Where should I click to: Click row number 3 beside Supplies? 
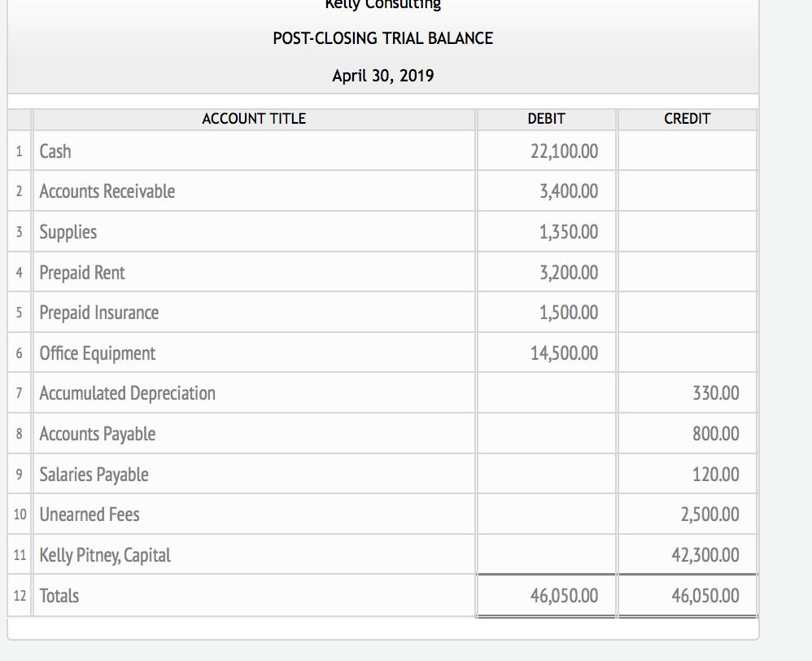click(20, 231)
